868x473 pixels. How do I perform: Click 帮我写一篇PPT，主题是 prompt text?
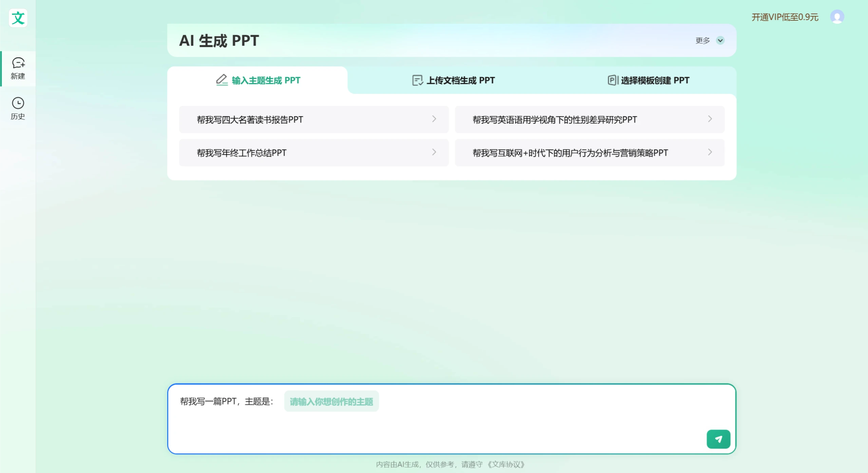pyautogui.click(x=226, y=401)
